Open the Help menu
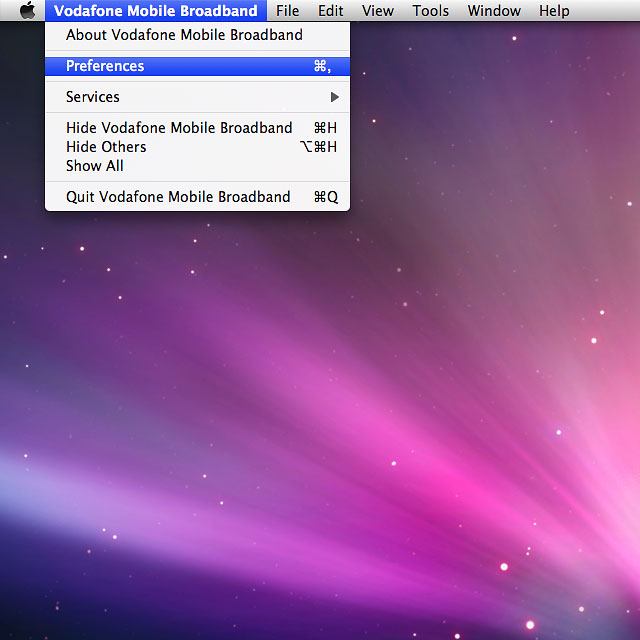640x640 pixels. tap(554, 11)
